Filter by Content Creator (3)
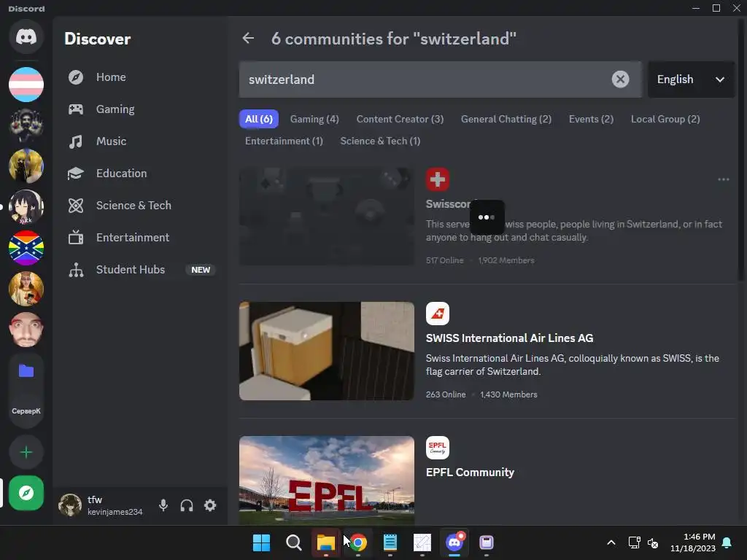 pyautogui.click(x=400, y=119)
